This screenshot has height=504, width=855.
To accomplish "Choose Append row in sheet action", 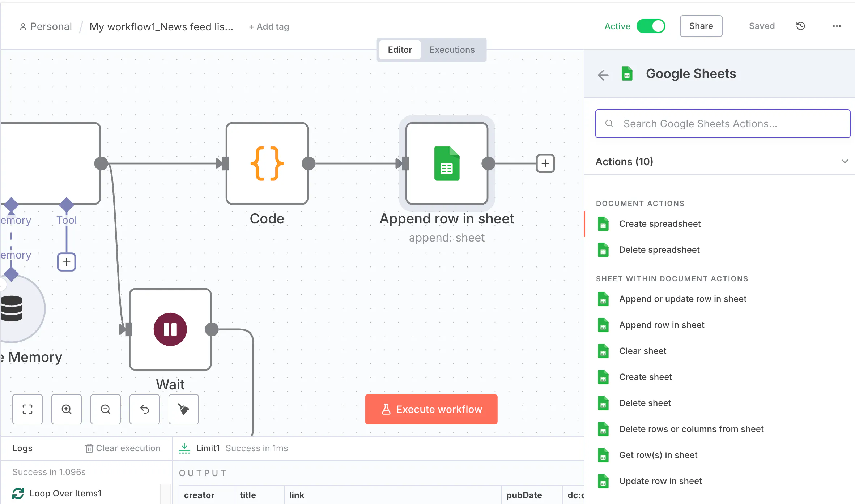I will coord(720,325).
